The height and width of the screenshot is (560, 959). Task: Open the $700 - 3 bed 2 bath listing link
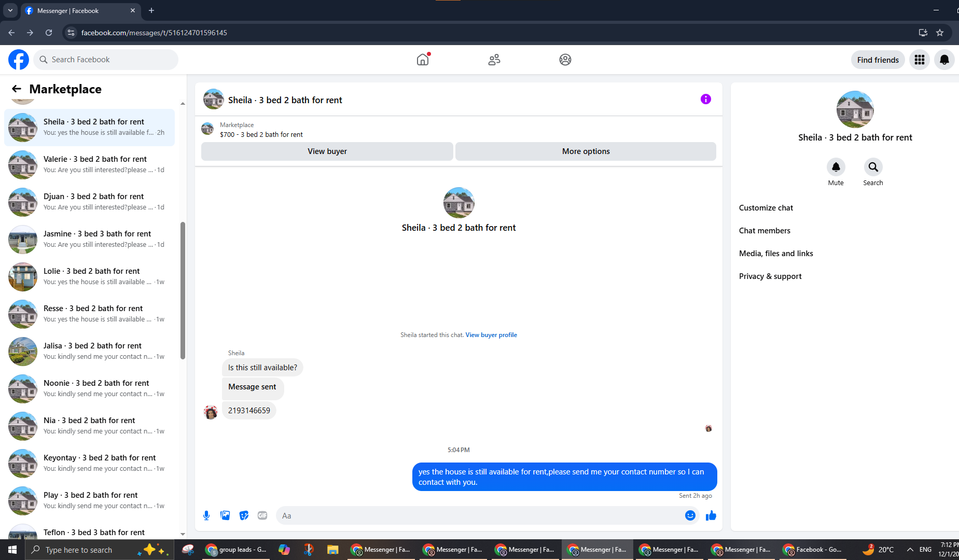[261, 134]
